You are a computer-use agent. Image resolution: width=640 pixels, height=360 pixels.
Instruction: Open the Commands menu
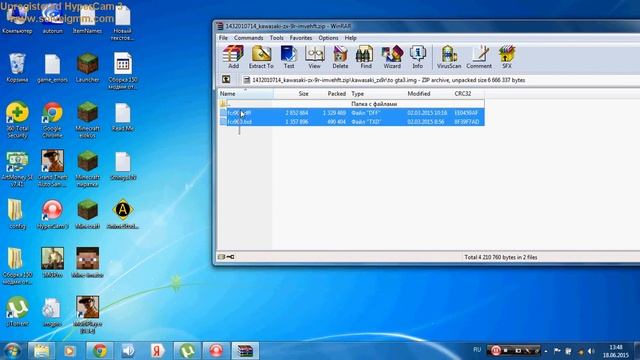(248, 38)
